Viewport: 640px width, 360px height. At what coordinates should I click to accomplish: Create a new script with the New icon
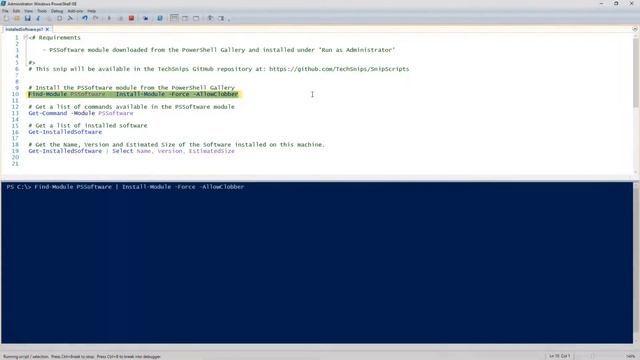[6, 18]
